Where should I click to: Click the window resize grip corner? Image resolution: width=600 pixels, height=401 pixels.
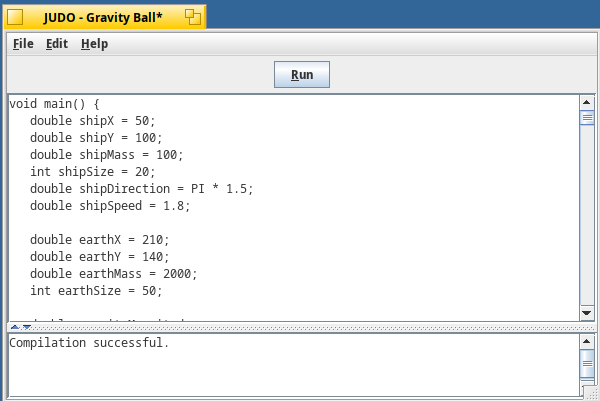pos(591,393)
